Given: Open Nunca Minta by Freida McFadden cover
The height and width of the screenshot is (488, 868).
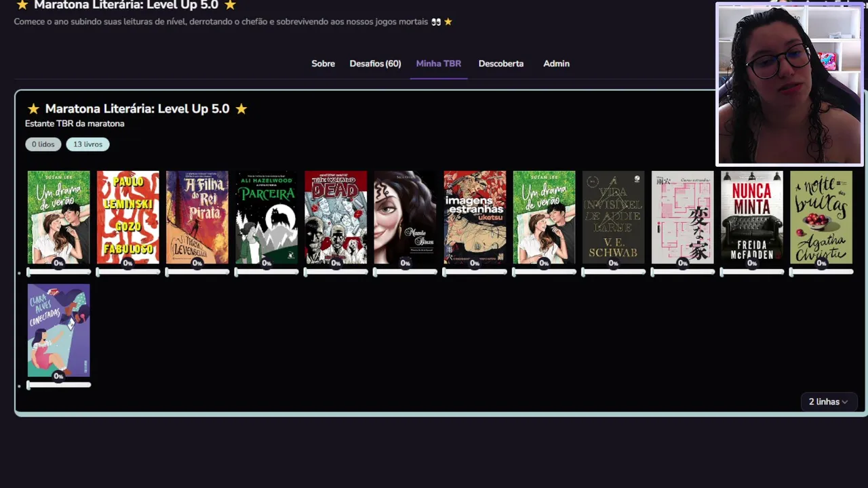Looking at the screenshot, I should click(751, 217).
